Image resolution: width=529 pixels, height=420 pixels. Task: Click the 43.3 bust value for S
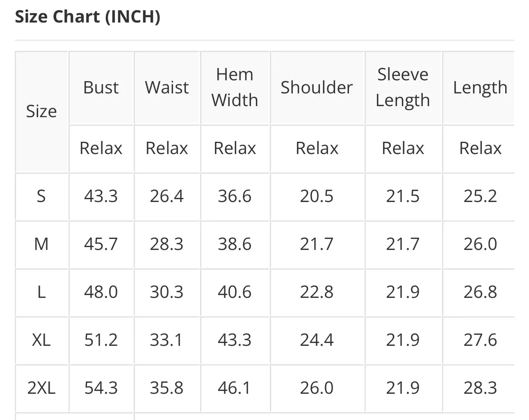[x=101, y=196]
